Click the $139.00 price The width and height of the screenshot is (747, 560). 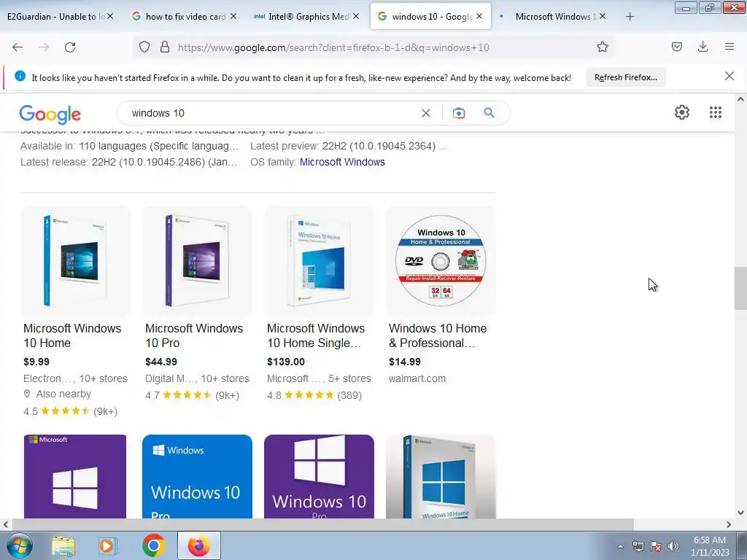(x=286, y=362)
